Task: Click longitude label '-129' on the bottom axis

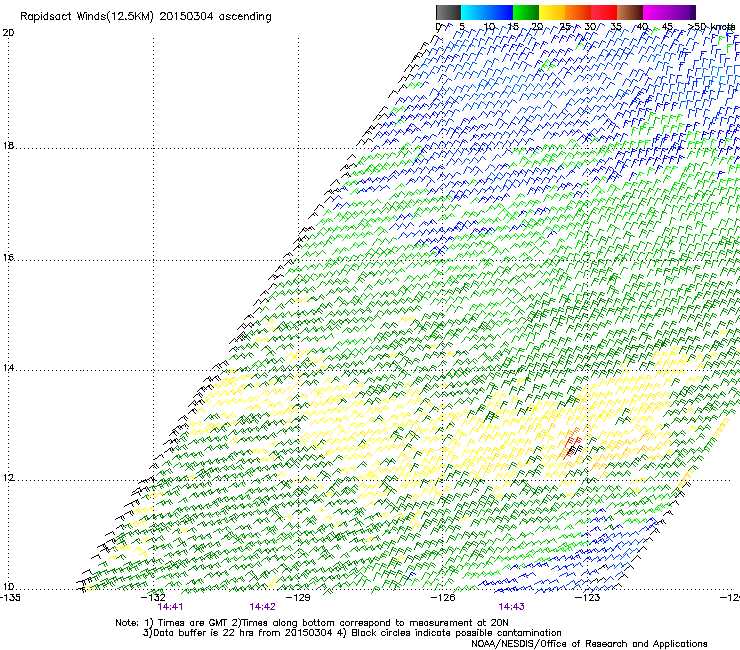Action: tap(299, 597)
